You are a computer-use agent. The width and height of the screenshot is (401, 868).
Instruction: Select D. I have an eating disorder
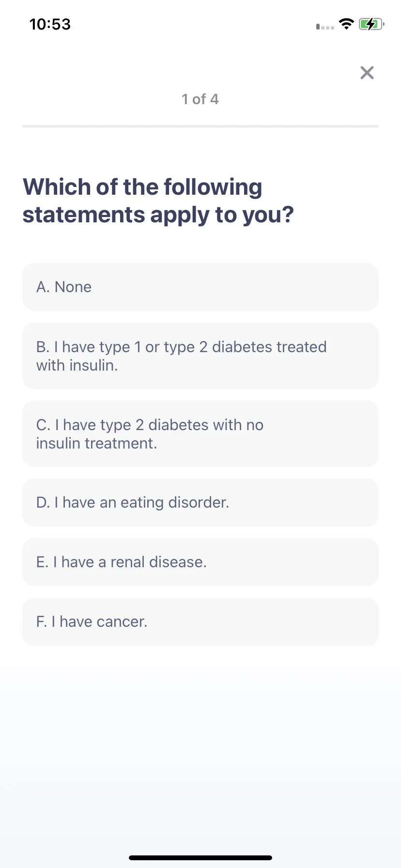point(200,502)
